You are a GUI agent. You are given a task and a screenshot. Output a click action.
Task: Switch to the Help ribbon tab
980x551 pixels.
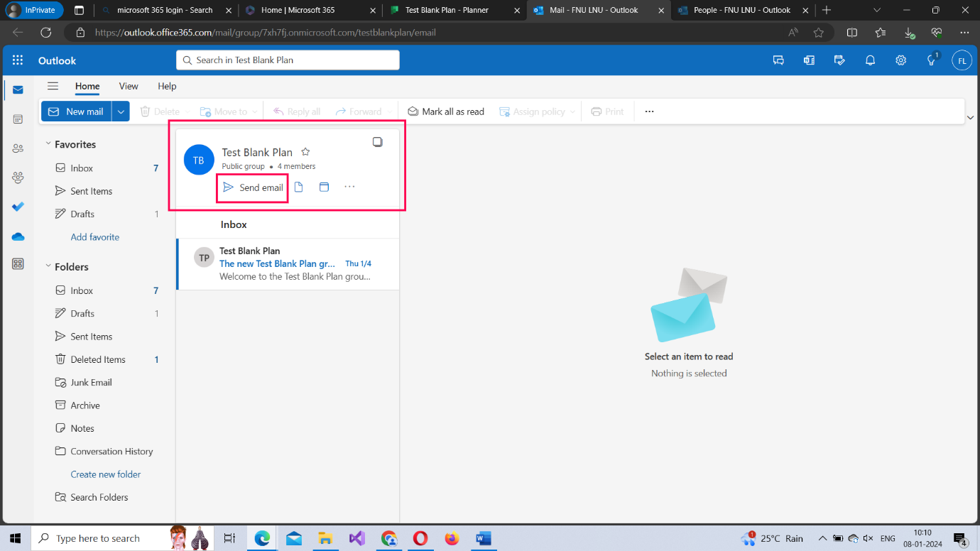167,86
